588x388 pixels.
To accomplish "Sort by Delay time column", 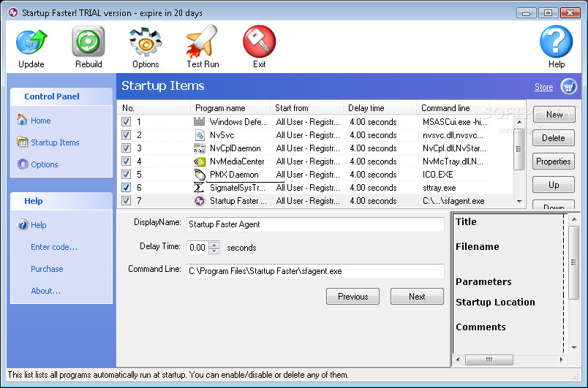I will 380,108.
